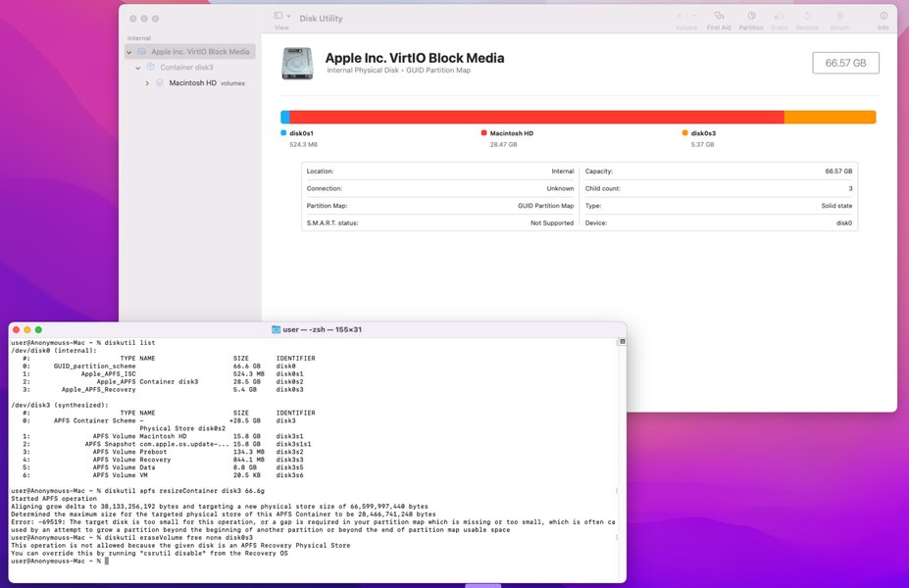909x588 pixels.
Task: Click the Child count value 3
Action: pos(850,189)
